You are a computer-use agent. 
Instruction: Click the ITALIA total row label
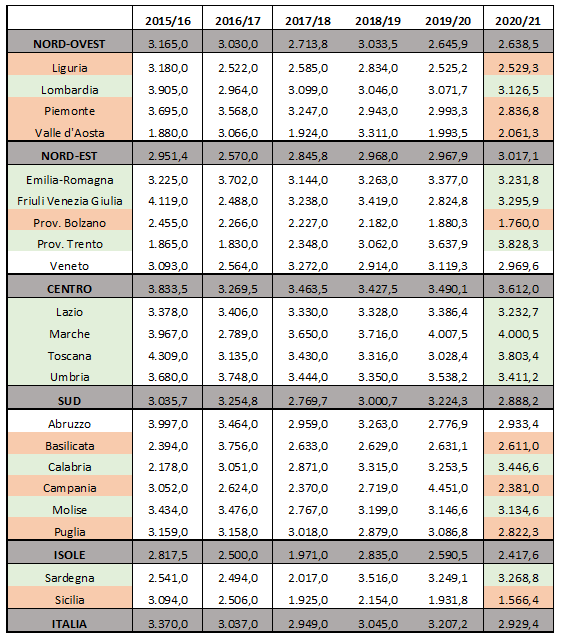click(69, 624)
